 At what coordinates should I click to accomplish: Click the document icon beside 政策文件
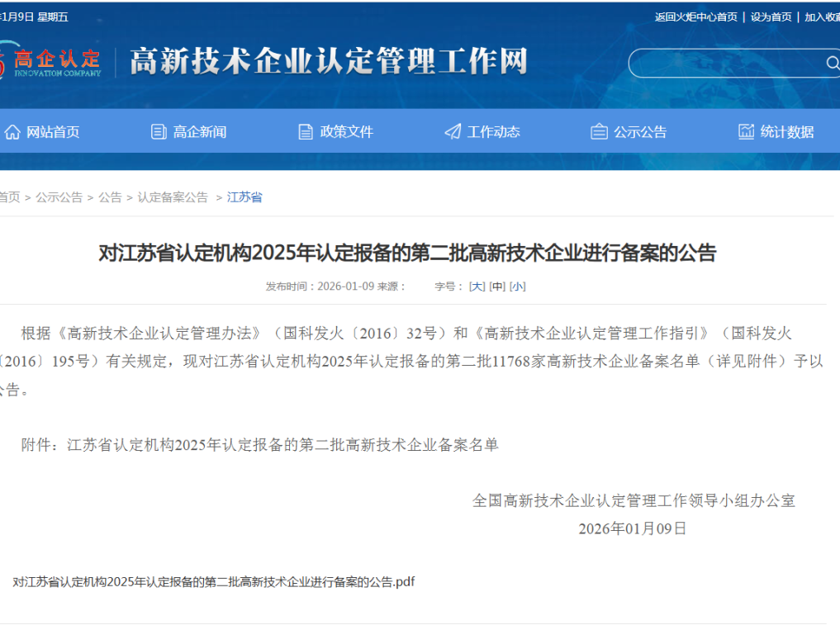[x=306, y=132]
